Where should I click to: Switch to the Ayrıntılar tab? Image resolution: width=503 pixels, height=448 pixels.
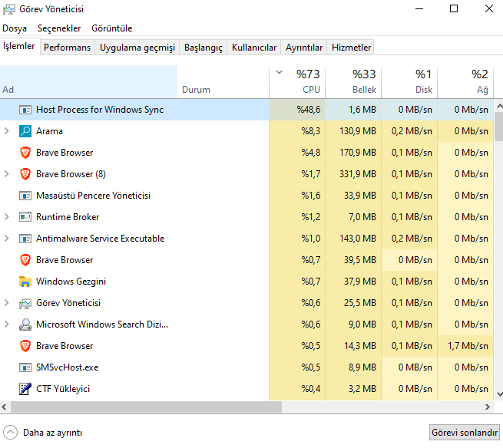coord(304,48)
